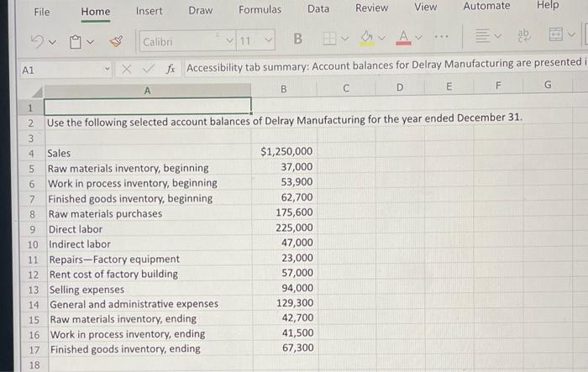
Task: Click the 41,500 value cell
Action: click(287, 333)
